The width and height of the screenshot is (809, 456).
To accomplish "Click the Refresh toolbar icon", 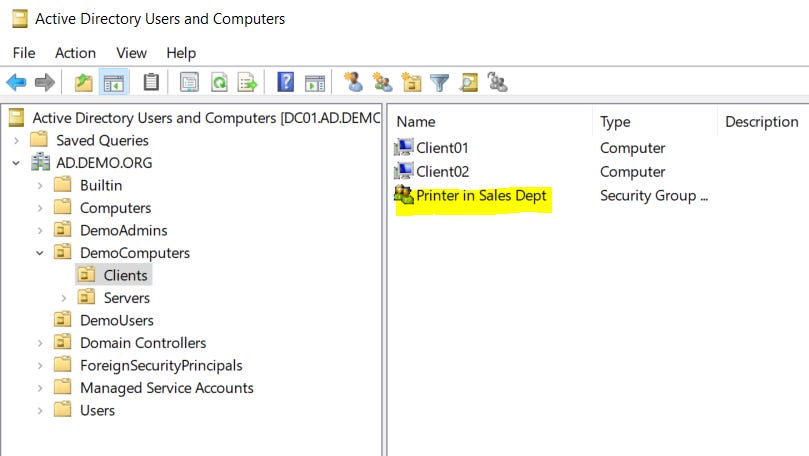I will [x=219, y=82].
